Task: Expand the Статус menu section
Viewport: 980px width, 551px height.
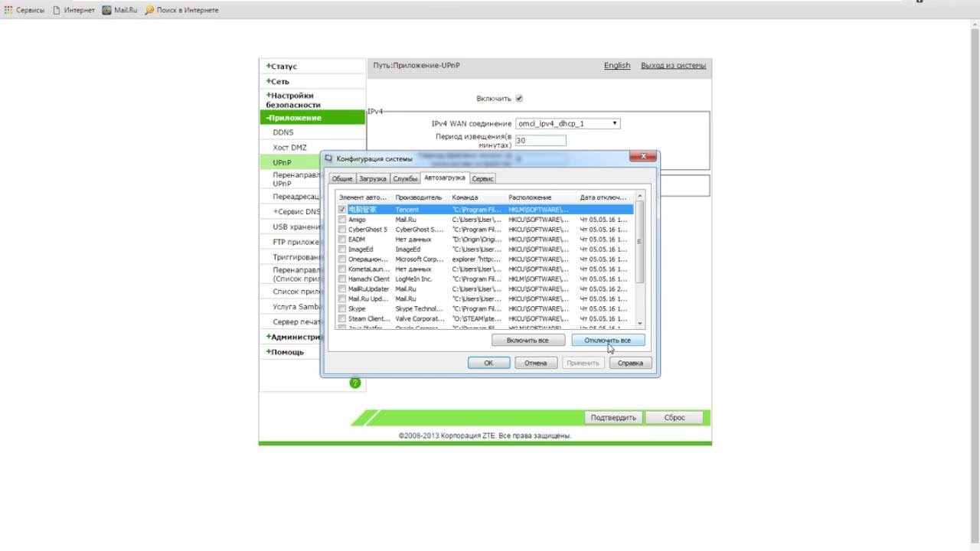Action: pos(282,67)
